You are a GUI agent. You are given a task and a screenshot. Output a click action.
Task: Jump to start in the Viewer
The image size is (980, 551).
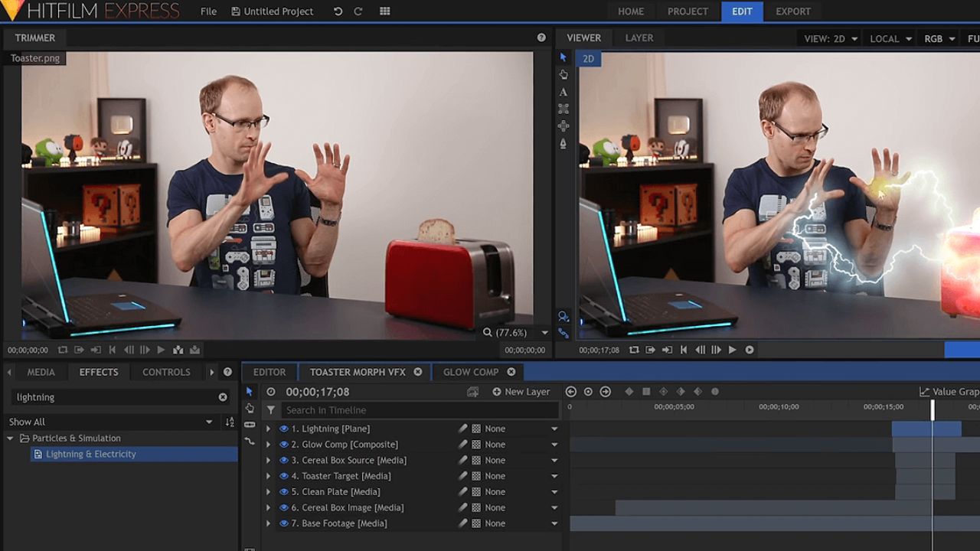684,350
